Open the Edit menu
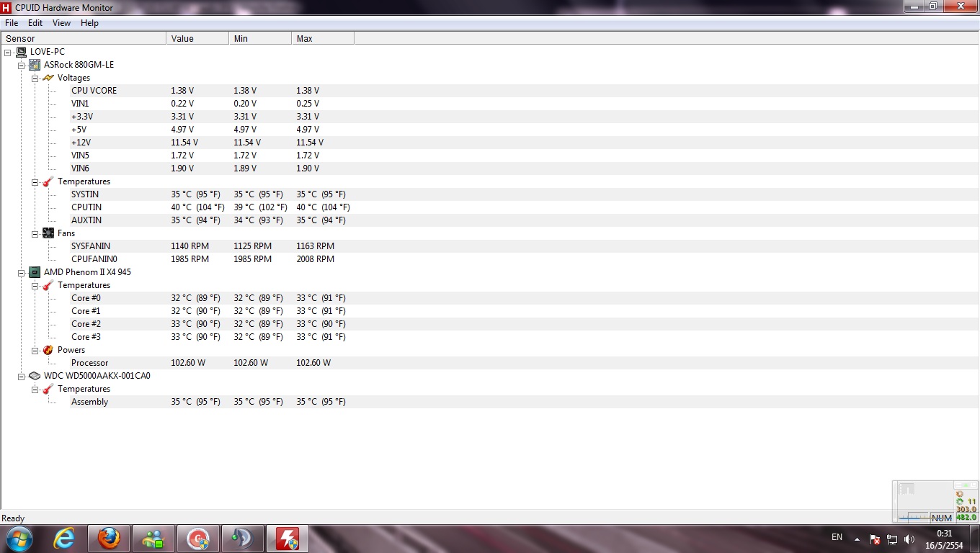Image resolution: width=980 pixels, height=553 pixels. coord(35,23)
